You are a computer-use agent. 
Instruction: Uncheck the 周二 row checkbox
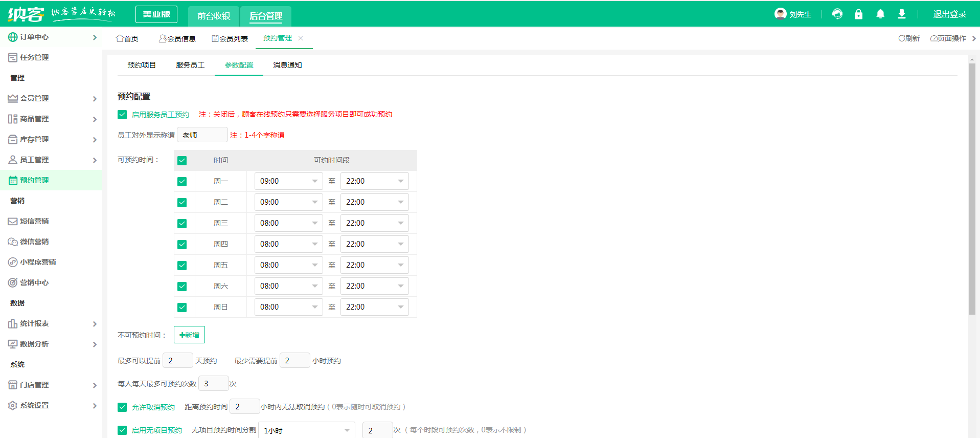[x=182, y=203]
